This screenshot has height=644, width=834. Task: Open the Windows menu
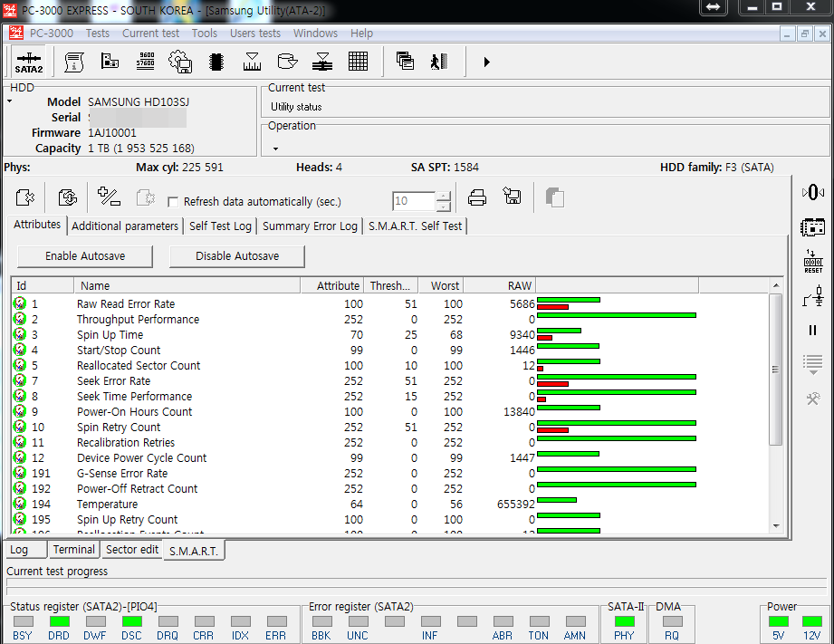pos(315,33)
